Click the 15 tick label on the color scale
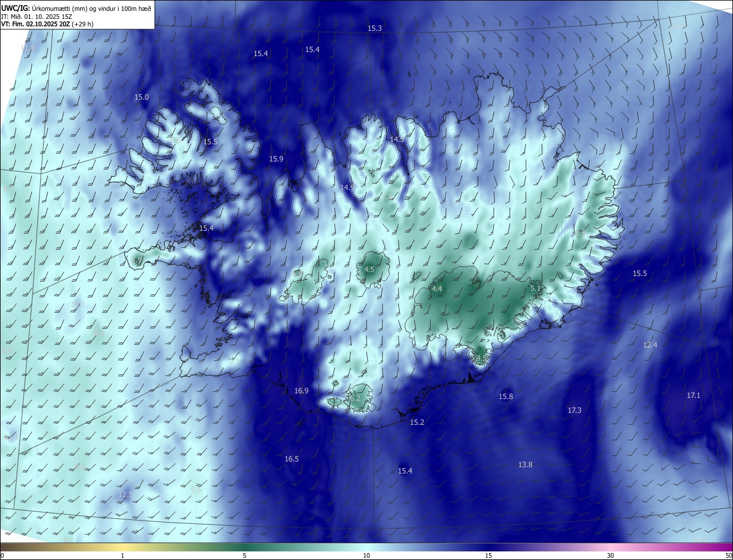Image resolution: width=733 pixels, height=560 pixels. pyautogui.click(x=488, y=555)
